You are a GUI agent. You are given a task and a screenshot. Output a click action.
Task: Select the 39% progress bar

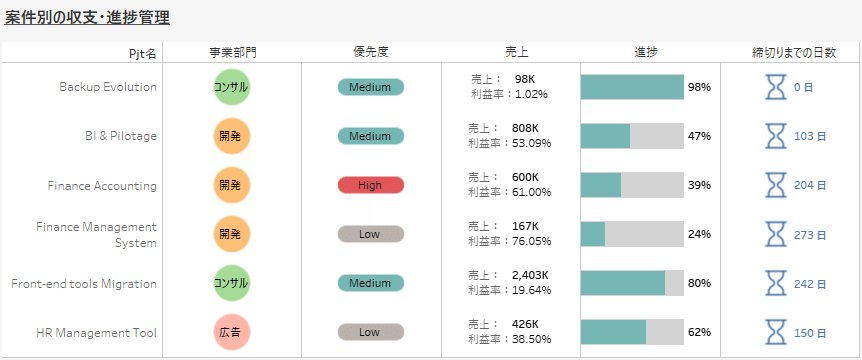tap(632, 185)
